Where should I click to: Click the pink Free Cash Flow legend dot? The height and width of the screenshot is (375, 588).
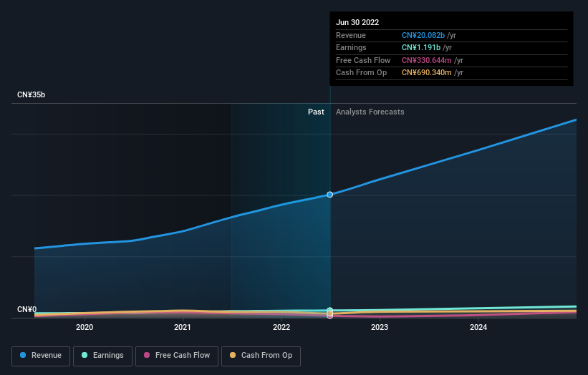147,355
